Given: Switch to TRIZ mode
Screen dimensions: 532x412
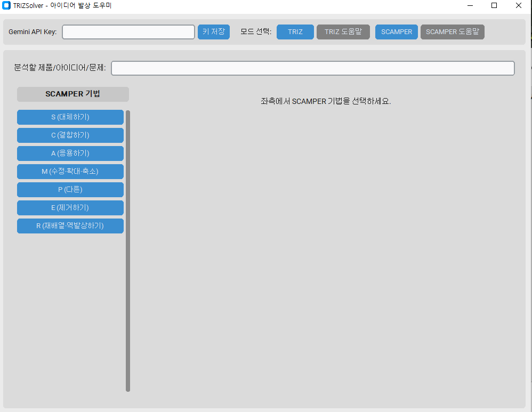Looking at the screenshot, I should (295, 32).
